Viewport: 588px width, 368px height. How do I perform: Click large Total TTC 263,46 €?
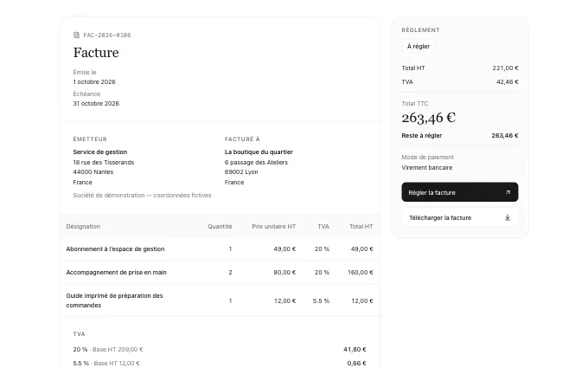429,118
